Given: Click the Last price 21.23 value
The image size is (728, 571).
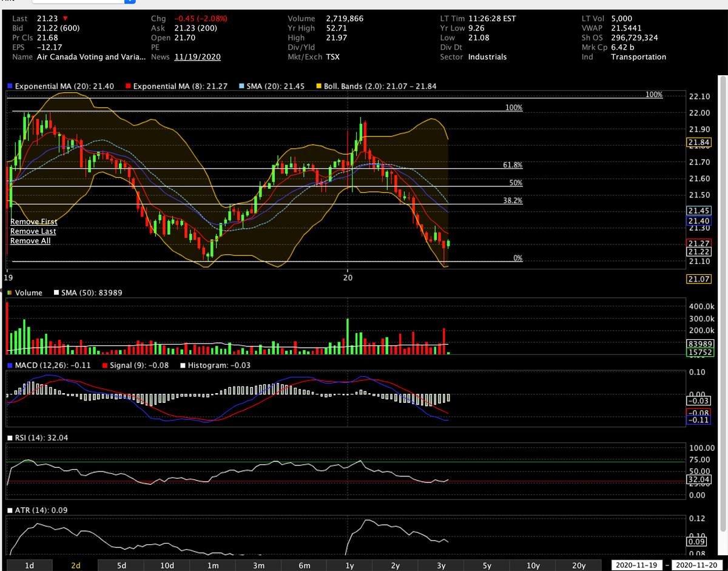Looking at the screenshot, I should pos(47,19).
